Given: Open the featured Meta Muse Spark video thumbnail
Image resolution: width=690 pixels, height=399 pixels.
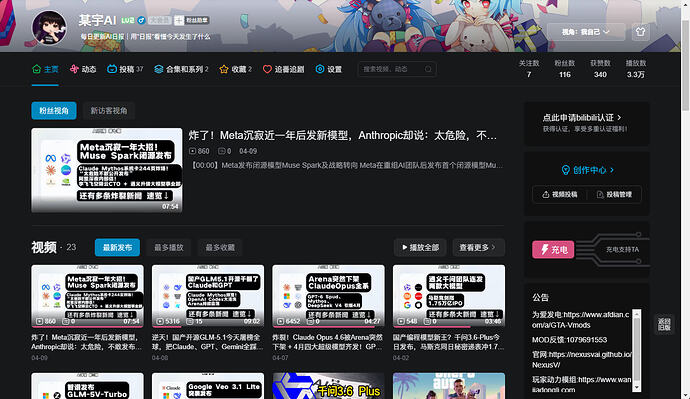Looking at the screenshot, I should tap(107, 170).
